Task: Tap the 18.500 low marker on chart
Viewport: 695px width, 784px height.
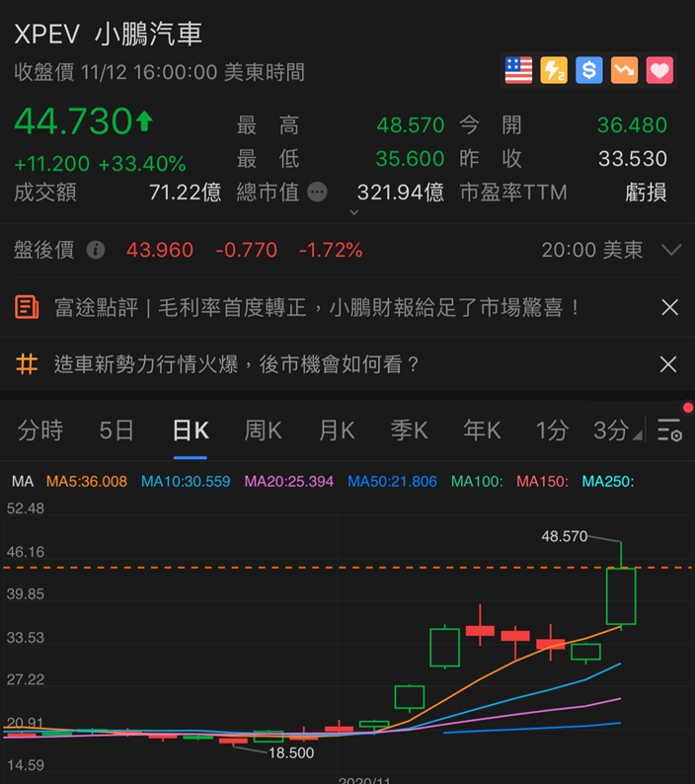Action: [x=291, y=753]
